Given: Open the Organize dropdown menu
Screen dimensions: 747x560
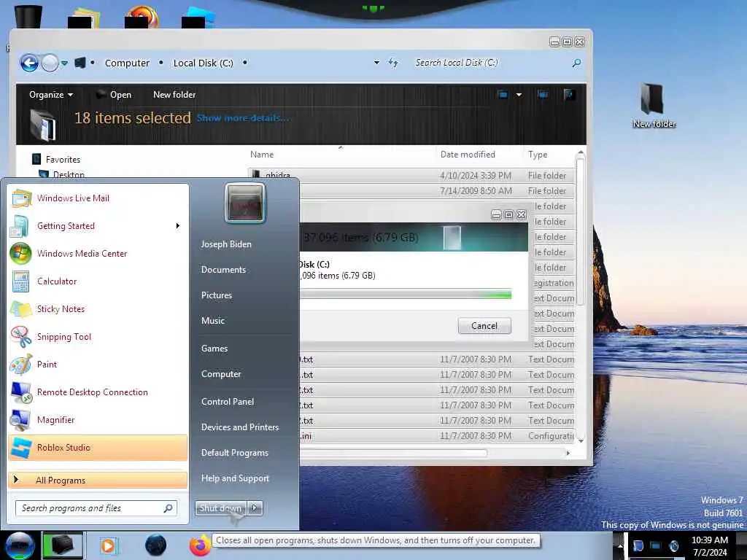Looking at the screenshot, I should (x=51, y=95).
